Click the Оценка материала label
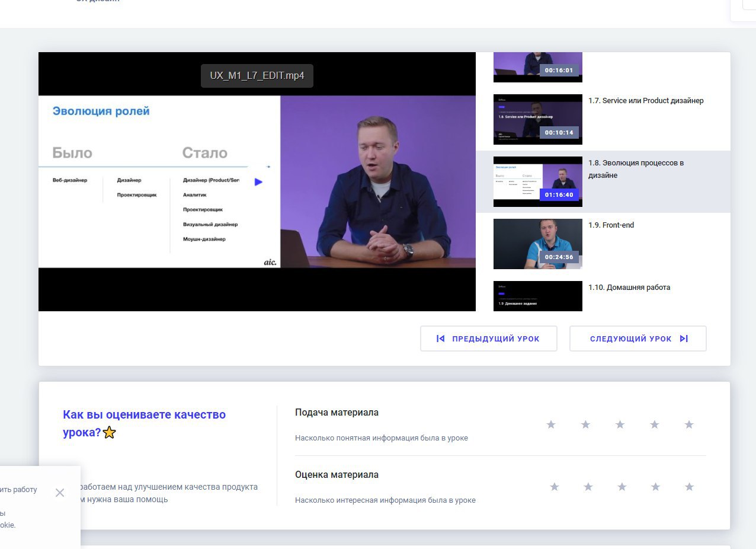Image resolution: width=756 pixels, height=549 pixels. pos(337,475)
